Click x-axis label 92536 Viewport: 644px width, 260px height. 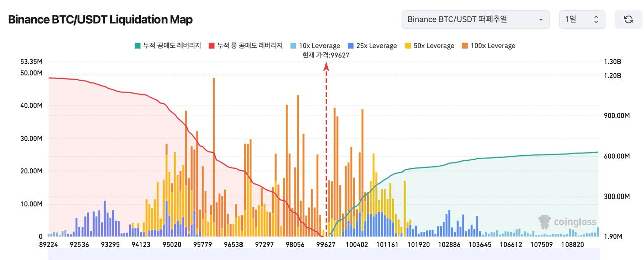point(79,245)
